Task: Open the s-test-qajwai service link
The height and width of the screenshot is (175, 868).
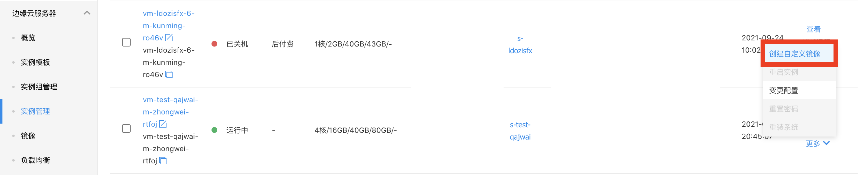Action: [x=520, y=131]
